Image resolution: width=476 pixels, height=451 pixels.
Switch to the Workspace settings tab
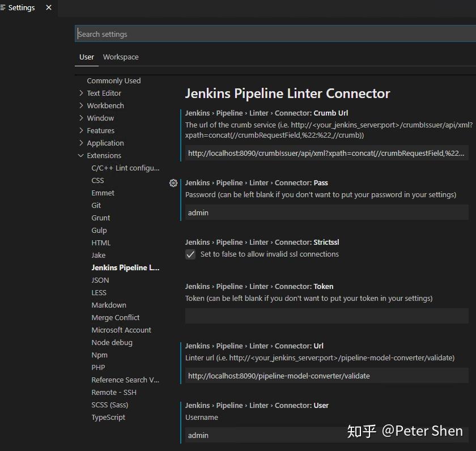pyautogui.click(x=121, y=57)
